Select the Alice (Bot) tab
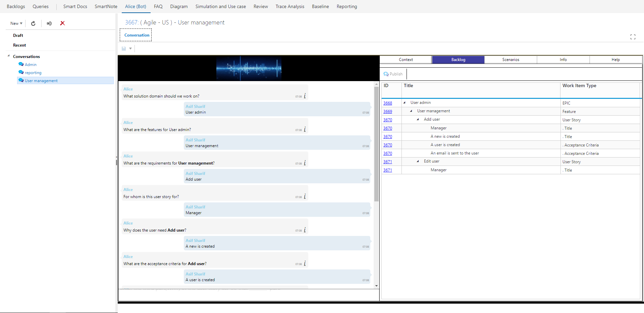Image resolution: width=644 pixels, height=313 pixels. click(136, 6)
